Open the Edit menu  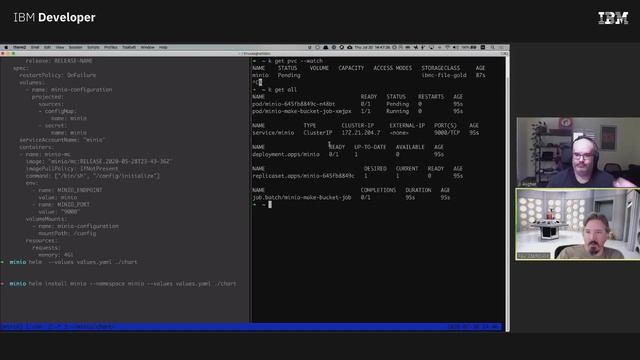47,47
